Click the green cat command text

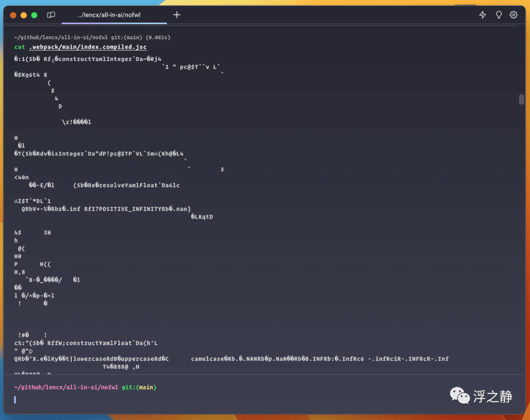coord(20,47)
